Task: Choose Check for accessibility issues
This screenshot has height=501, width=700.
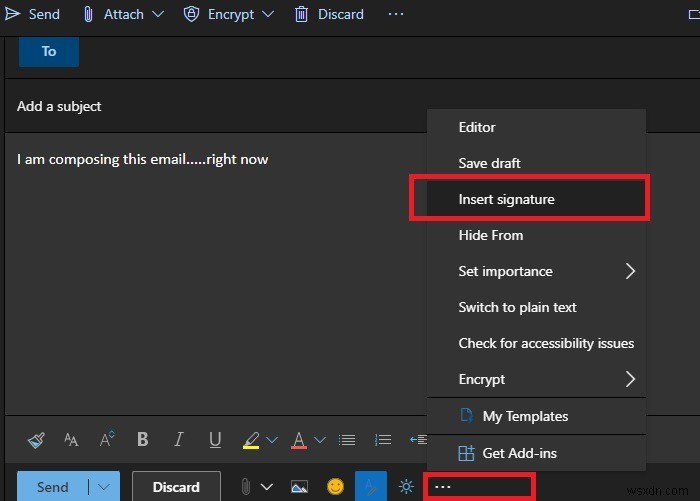Action: (536, 343)
